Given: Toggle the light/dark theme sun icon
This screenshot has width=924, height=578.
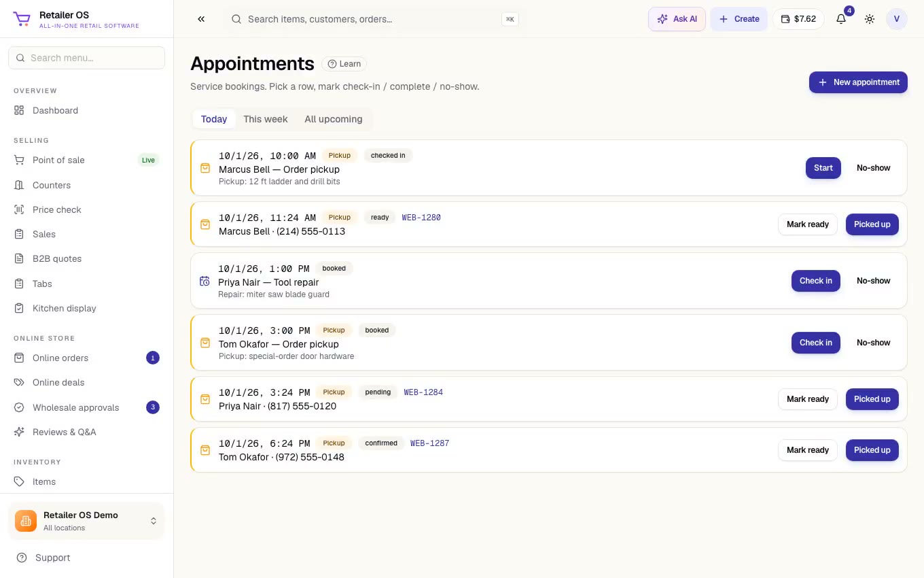Looking at the screenshot, I should (x=870, y=19).
